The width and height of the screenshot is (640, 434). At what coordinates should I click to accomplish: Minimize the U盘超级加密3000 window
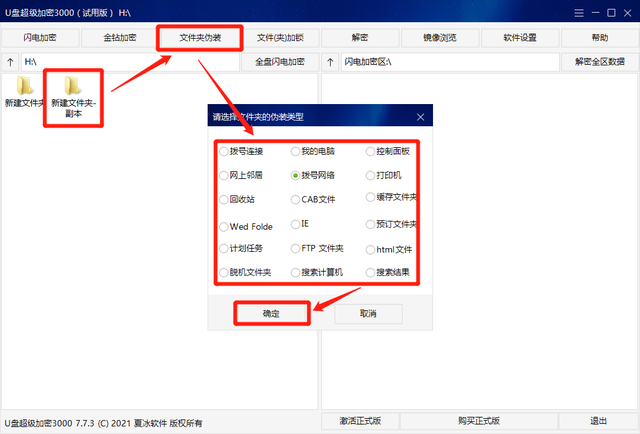click(596, 13)
